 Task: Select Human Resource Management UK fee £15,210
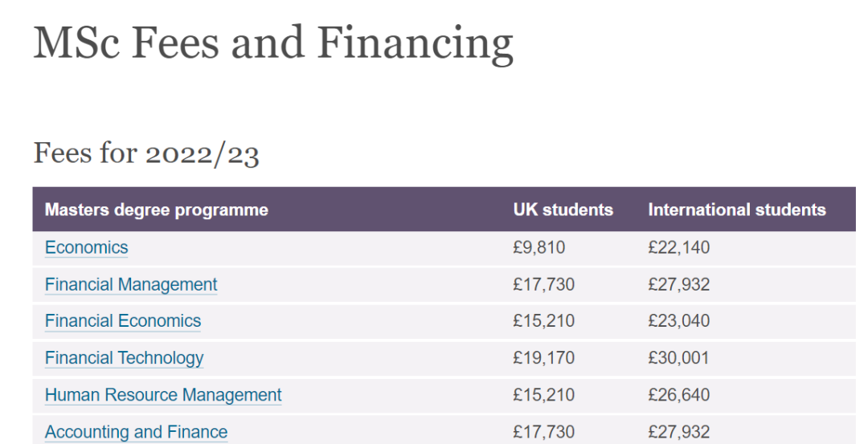(543, 395)
